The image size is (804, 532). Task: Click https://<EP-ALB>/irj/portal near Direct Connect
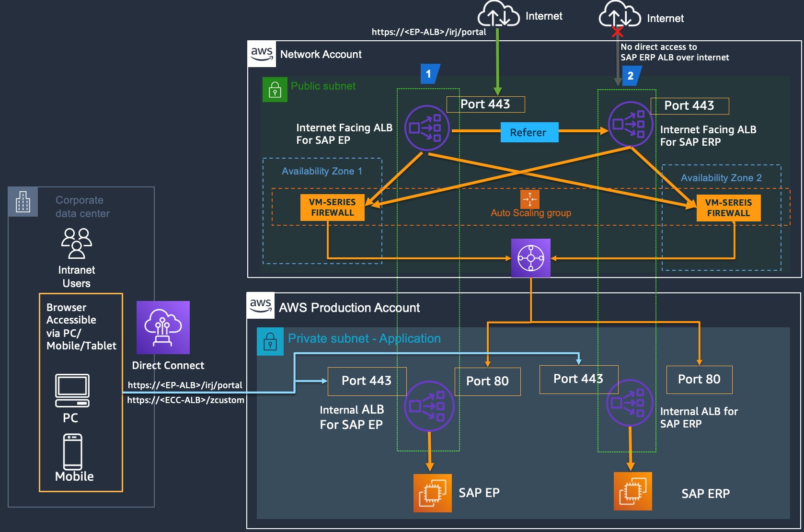185,385
